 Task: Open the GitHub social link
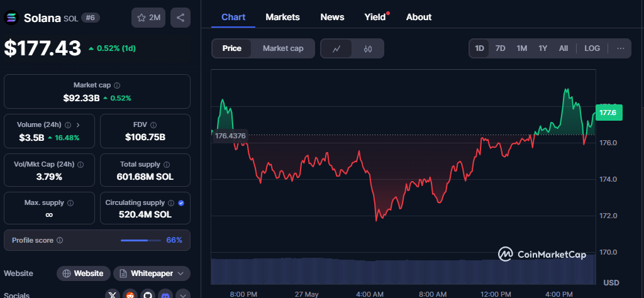[148, 294]
